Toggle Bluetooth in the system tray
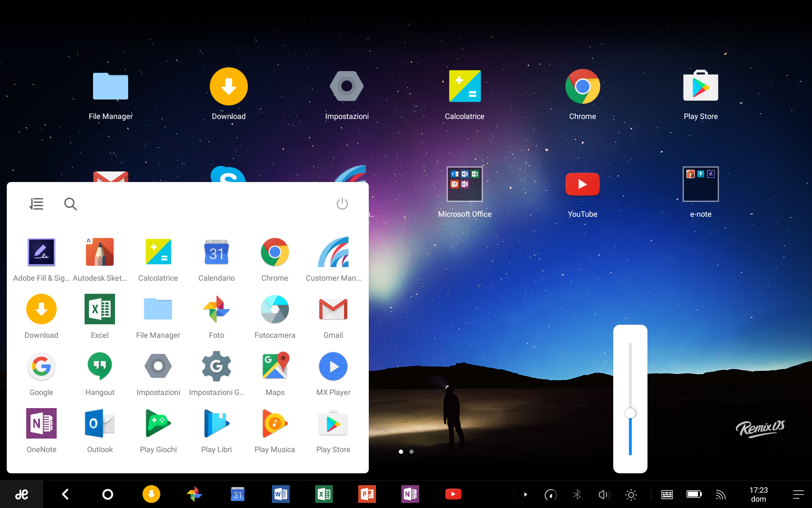 [x=577, y=494]
